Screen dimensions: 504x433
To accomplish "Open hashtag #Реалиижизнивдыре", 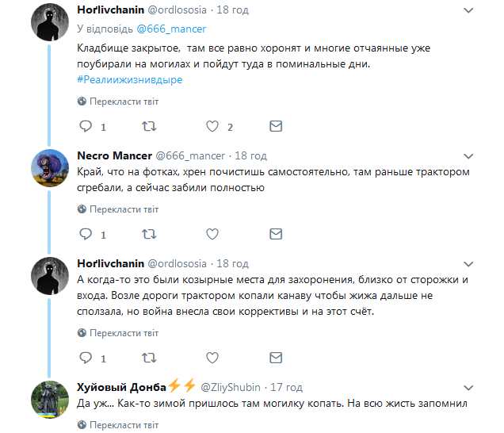I will [129, 79].
